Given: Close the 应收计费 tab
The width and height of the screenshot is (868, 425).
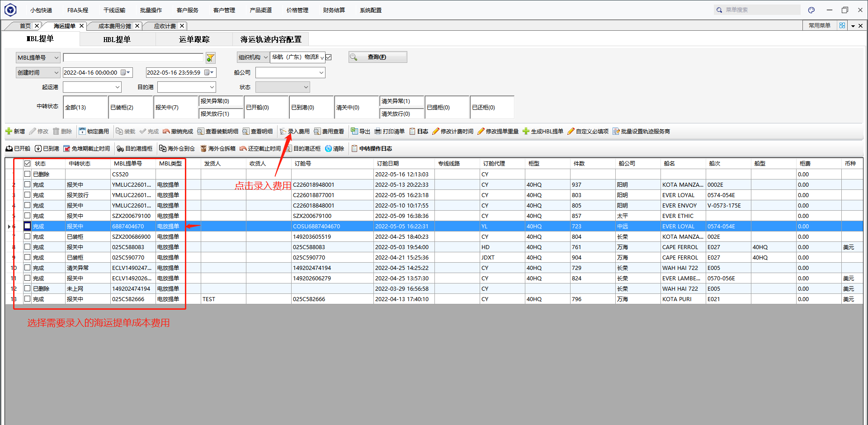Looking at the screenshot, I should pos(182,26).
